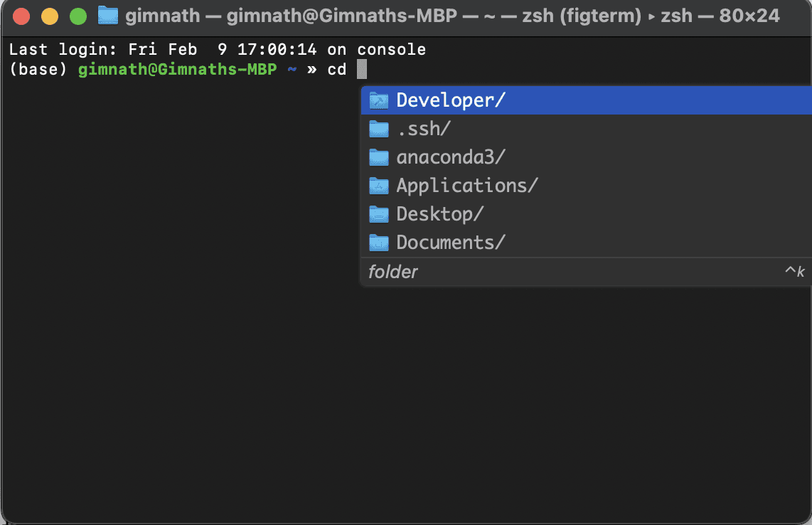Click the gimnath folder icon in title bar
The height and width of the screenshot is (525, 812).
point(108,16)
